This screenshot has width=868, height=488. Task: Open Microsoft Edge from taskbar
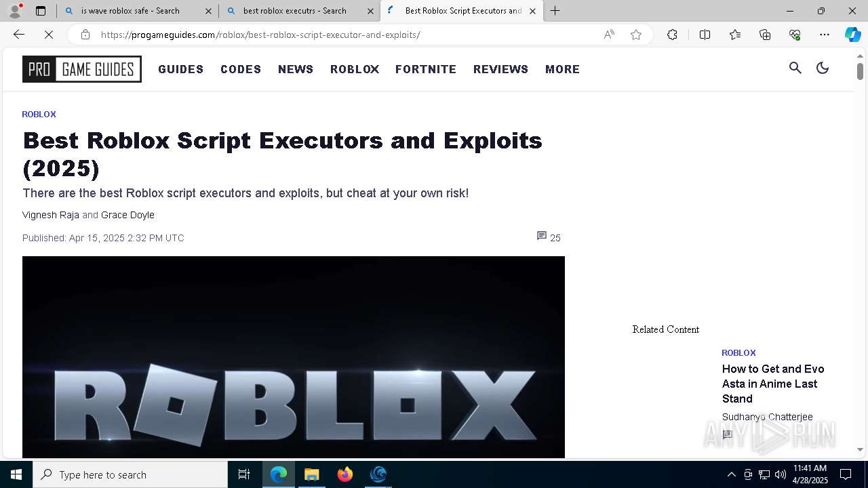[279, 474]
